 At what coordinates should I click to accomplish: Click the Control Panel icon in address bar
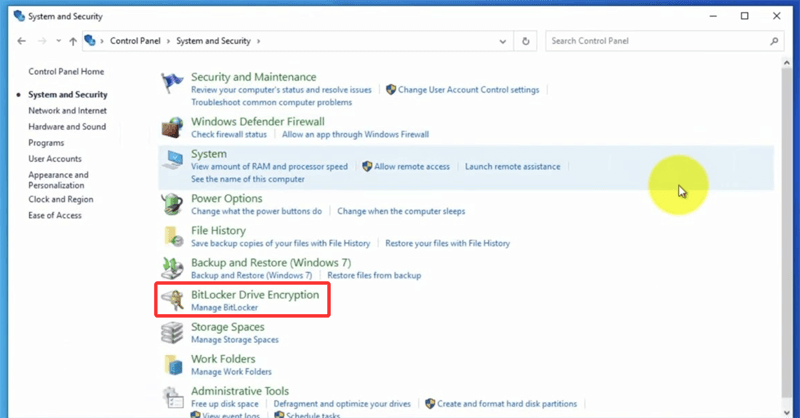tap(90, 40)
